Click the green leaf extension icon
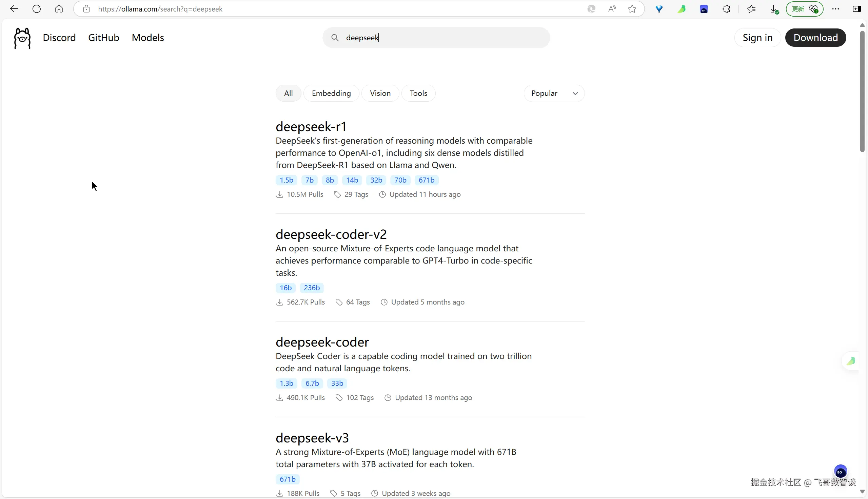Viewport: 868px width, 499px height. pyautogui.click(x=682, y=9)
